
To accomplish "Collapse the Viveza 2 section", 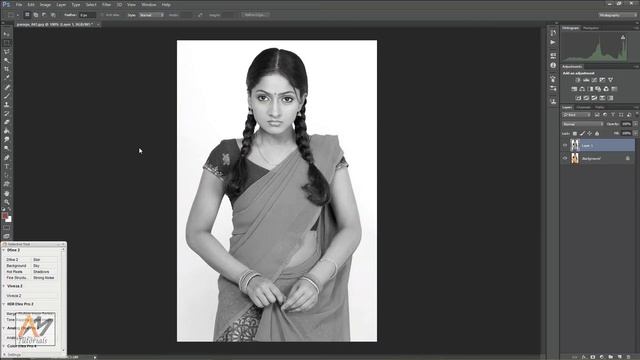I will click(x=4, y=286).
